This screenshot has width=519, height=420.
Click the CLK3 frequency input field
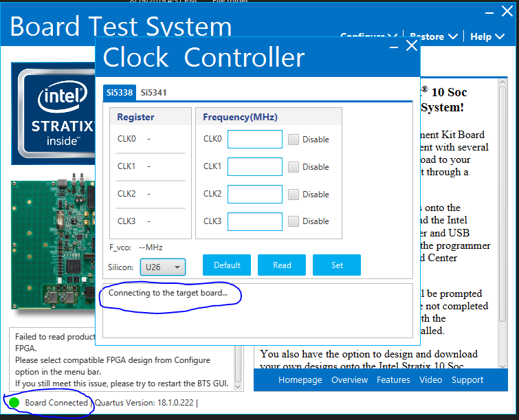click(255, 221)
